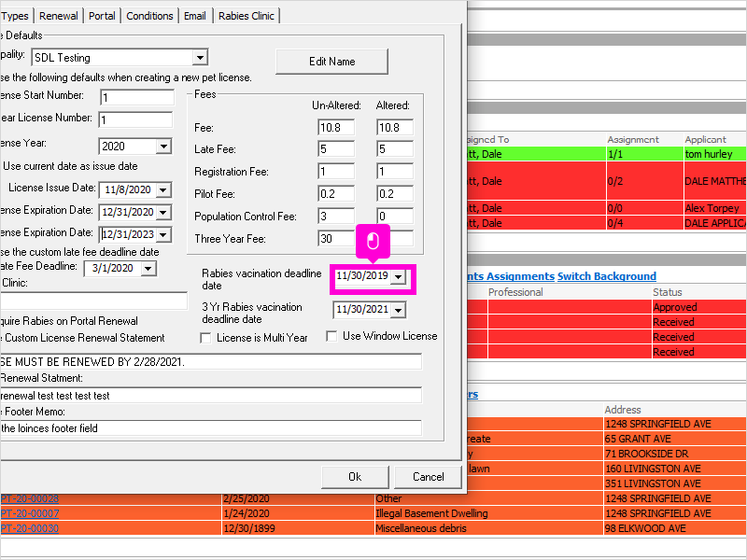Open License Issue Date 11/8/2020 picker
This screenshot has height=560, width=747.
(x=162, y=189)
